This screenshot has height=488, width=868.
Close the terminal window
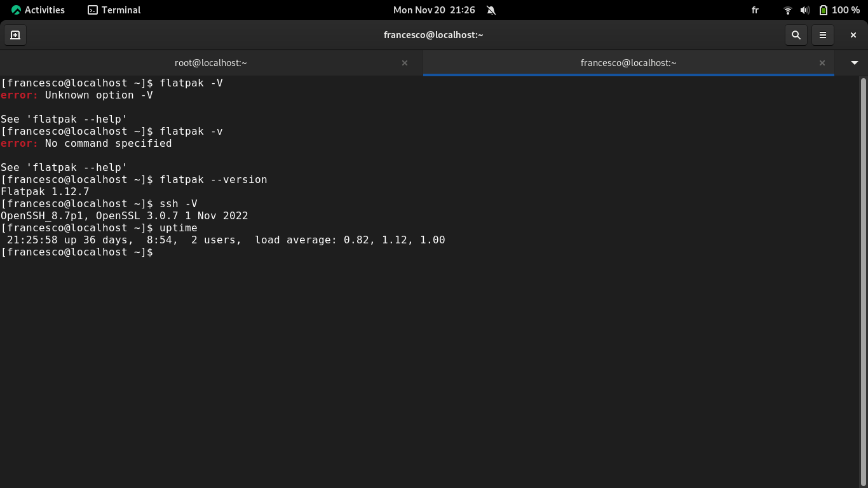point(853,35)
